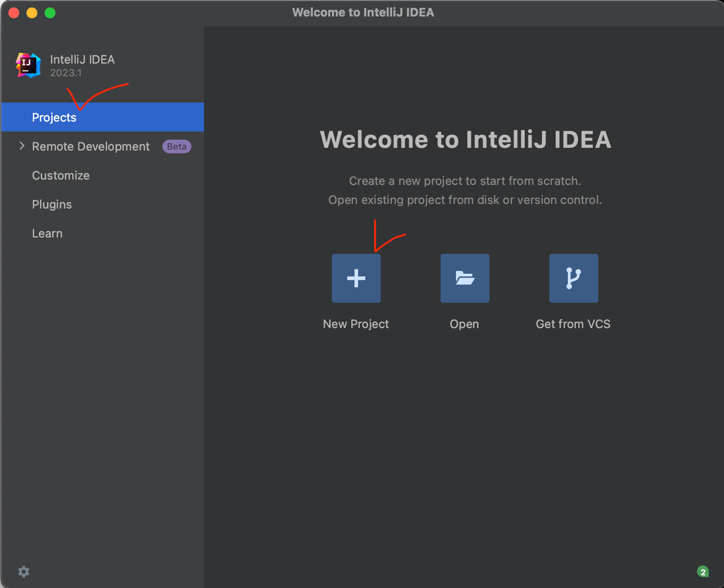Open the Remote Development section

point(90,147)
